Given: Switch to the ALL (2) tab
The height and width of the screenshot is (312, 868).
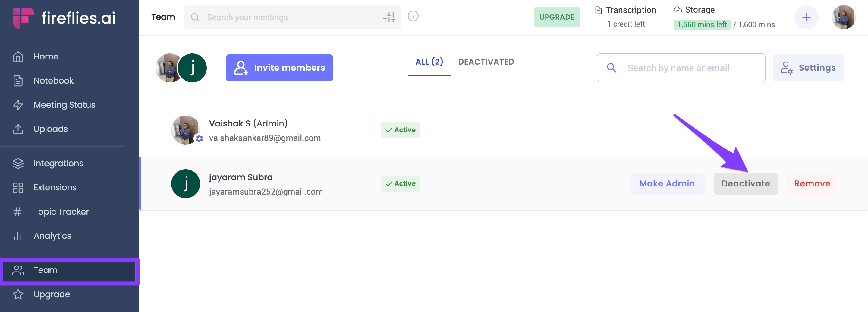Looking at the screenshot, I should [x=429, y=62].
